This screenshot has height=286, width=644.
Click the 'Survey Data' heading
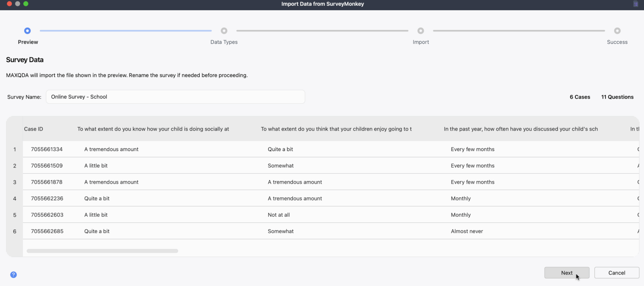[x=25, y=60]
